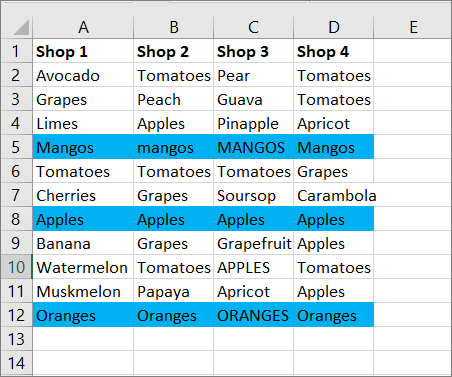The width and height of the screenshot is (452, 377).
Task: Click the Shop 1 header cell
Action: pyautogui.click(x=83, y=51)
